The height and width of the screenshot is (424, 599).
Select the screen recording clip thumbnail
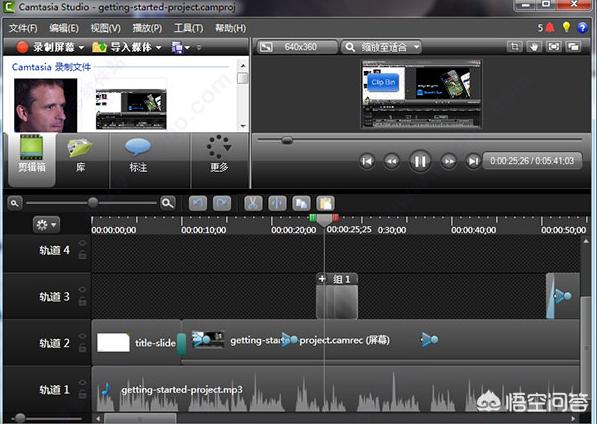pos(131,109)
